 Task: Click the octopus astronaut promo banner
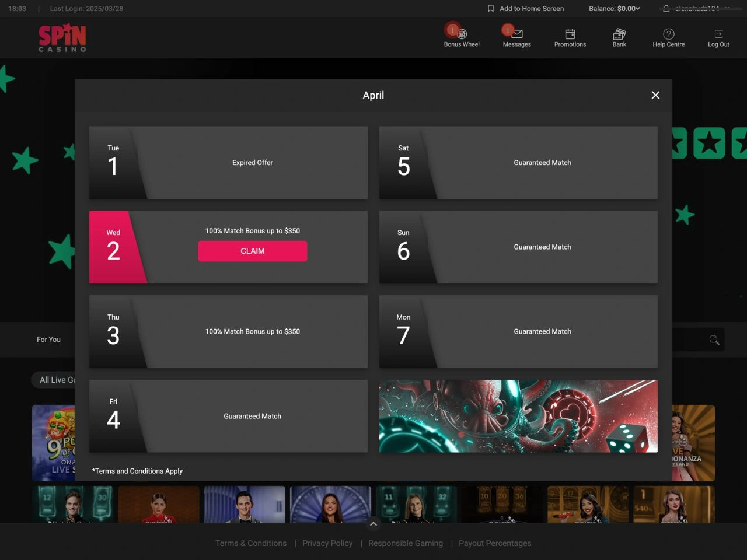coord(518,416)
